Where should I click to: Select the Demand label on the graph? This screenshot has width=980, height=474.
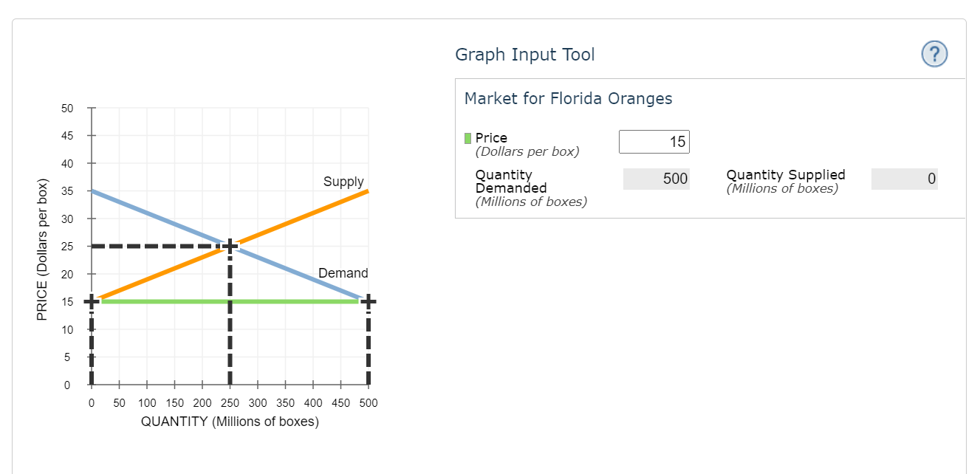pyautogui.click(x=343, y=273)
